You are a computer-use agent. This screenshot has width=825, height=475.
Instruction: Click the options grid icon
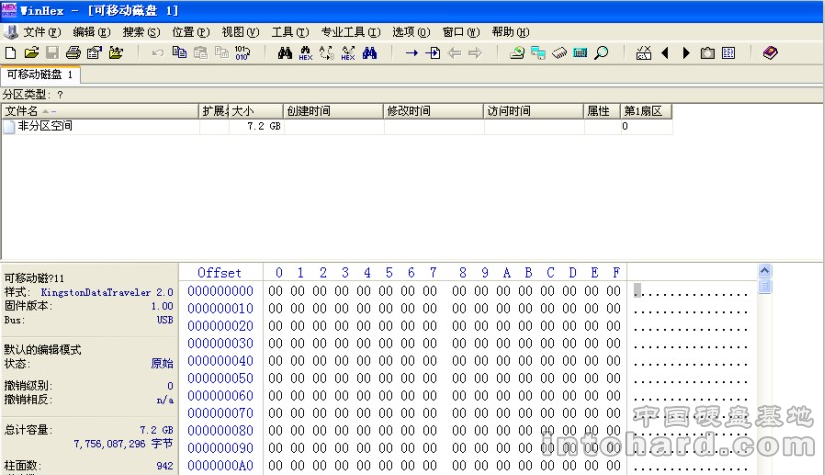tap(729, 53)
